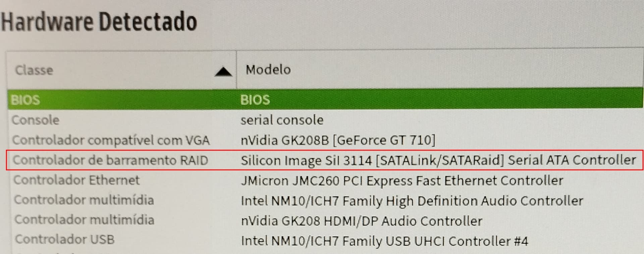The width and height of the screenshot is (644, 254).
Task: Select the BIOS model cell
Action: coord(255,100)
